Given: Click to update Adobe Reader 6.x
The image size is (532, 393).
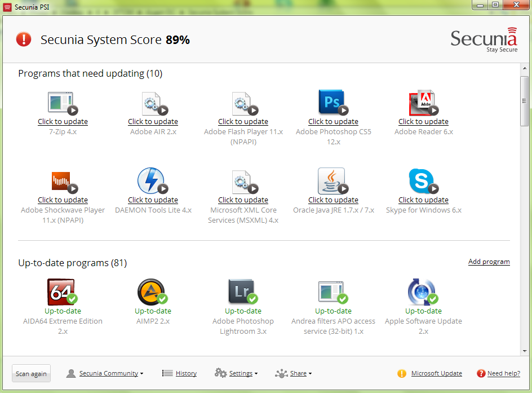Looking at the screenshot, I should coord(423,121).
